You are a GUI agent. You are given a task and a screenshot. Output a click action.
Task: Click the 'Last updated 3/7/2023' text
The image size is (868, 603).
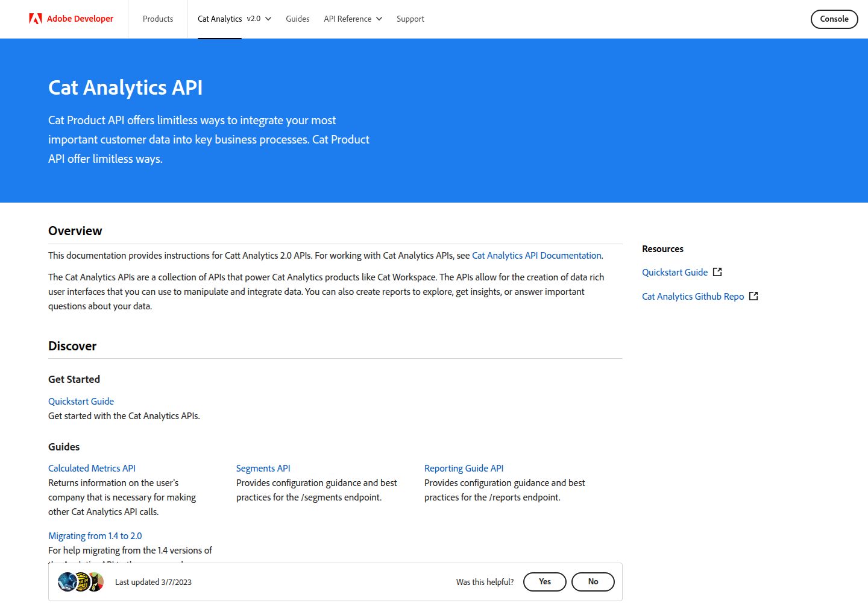point(153,582)
